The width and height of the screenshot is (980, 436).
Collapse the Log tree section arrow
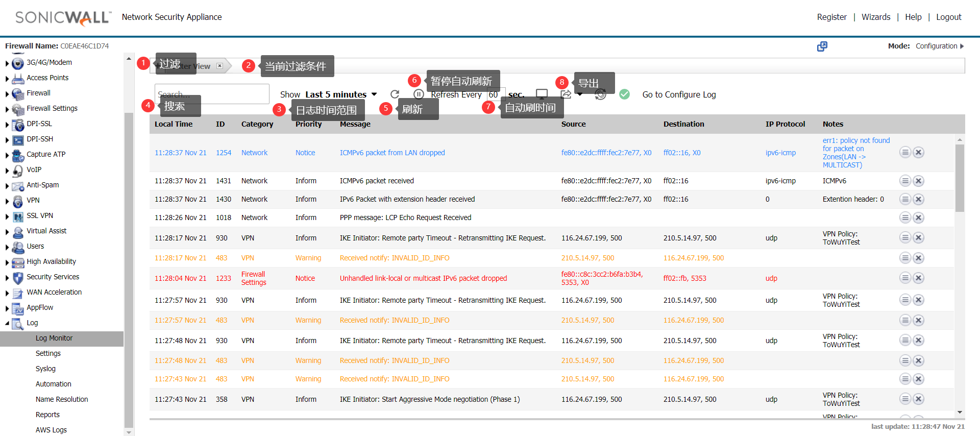click(7, 323)
